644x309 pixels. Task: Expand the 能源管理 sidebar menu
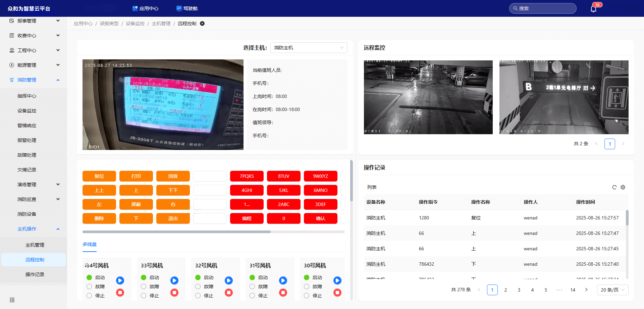(34, 65)
